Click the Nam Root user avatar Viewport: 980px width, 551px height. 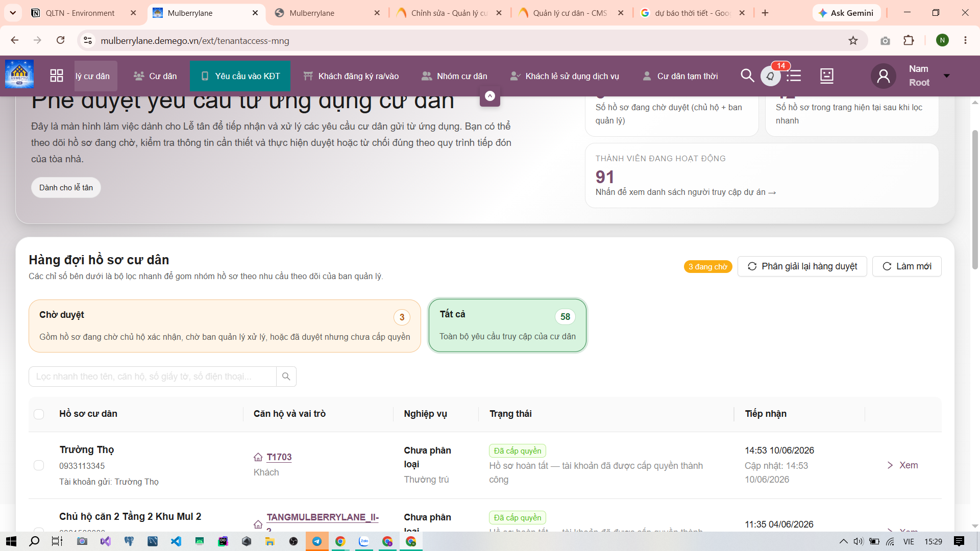884,76
